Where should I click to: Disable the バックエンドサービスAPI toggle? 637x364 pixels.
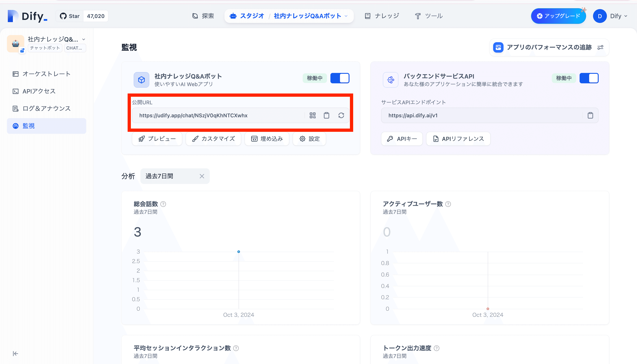pyautogui.click(x=589, y=78)
